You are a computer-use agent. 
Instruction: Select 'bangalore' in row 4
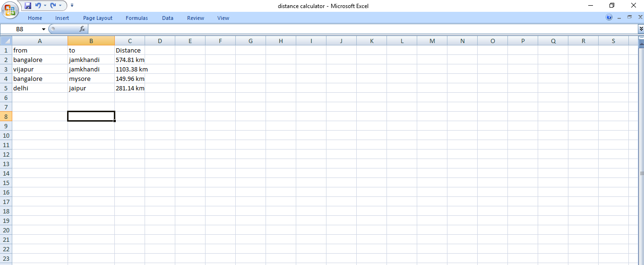40,79
